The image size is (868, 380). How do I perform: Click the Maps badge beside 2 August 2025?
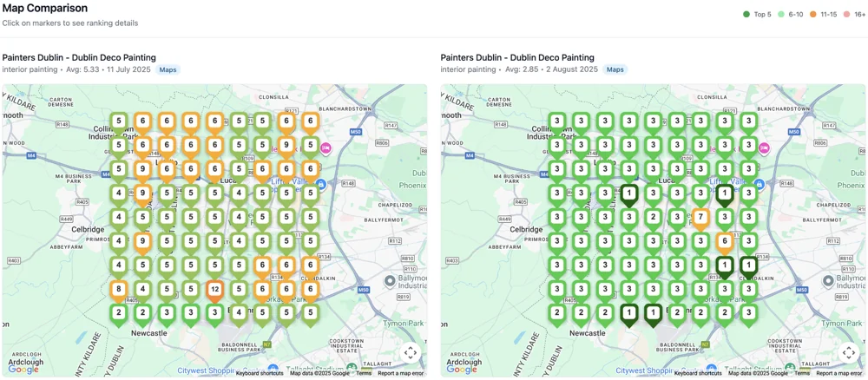615,69
